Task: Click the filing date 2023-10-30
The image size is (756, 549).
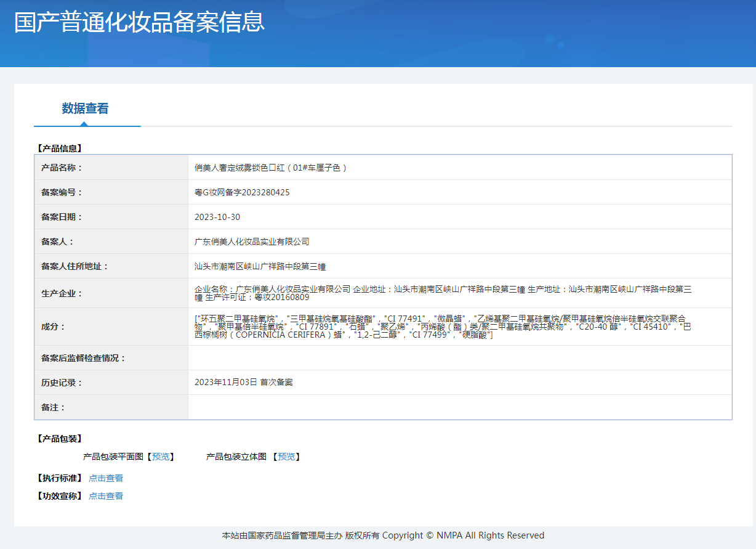Action: [x=217, y=217]
